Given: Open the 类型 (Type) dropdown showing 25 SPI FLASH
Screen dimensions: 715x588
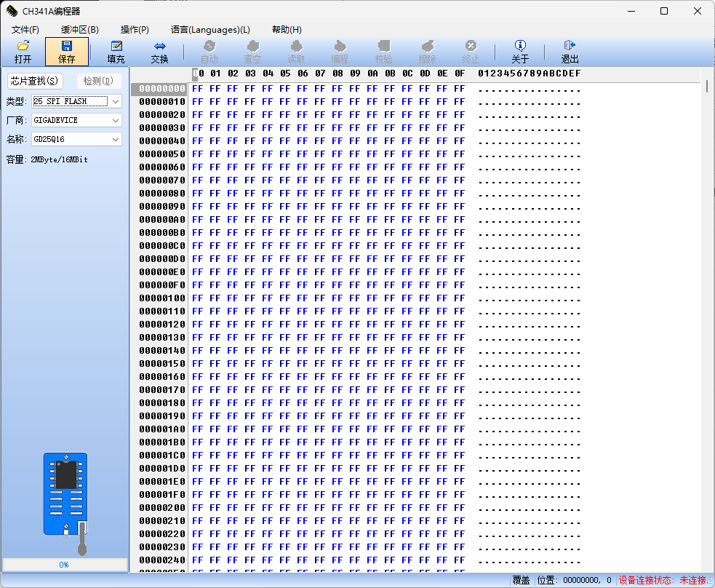Looking at the screenshot, I should (76, 101).
